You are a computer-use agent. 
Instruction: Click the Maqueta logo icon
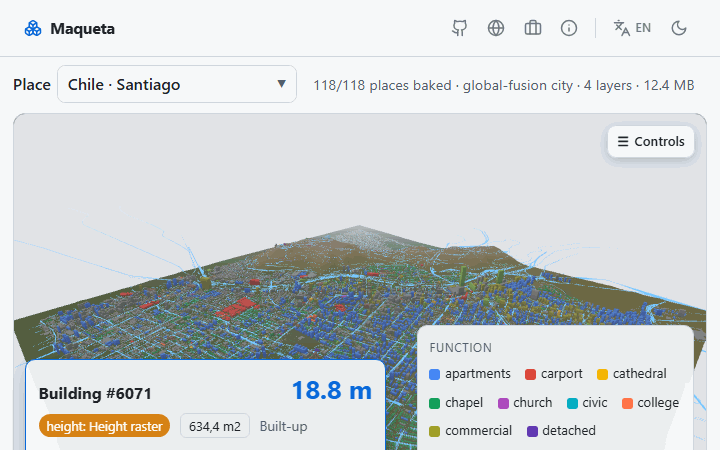pos(33,28)
